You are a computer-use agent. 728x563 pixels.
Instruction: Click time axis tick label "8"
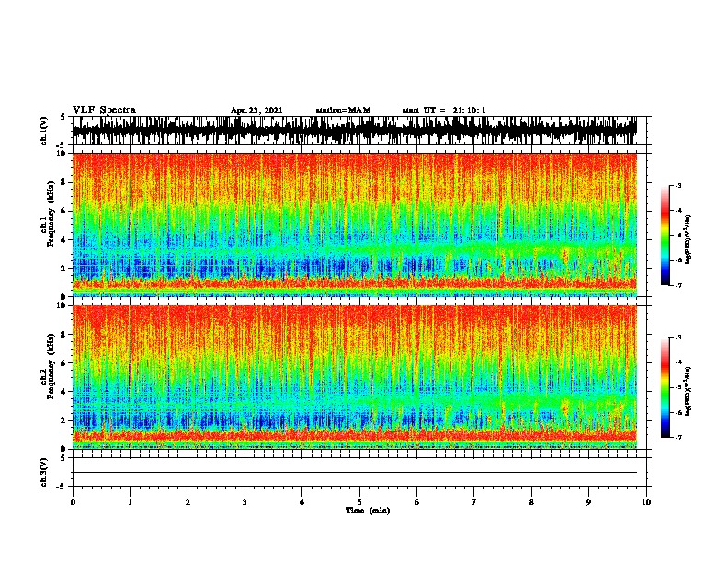point(531,502)
